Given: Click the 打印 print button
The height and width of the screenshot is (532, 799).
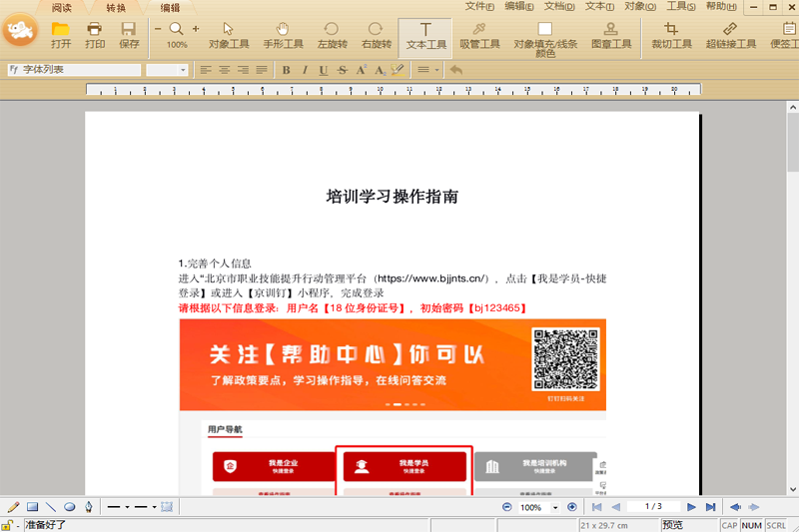Looking at the screenshot, I should point(95,36).
